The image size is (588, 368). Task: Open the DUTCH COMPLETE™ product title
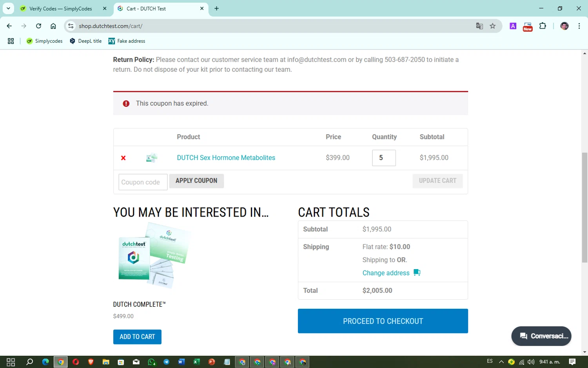[139, 304]
